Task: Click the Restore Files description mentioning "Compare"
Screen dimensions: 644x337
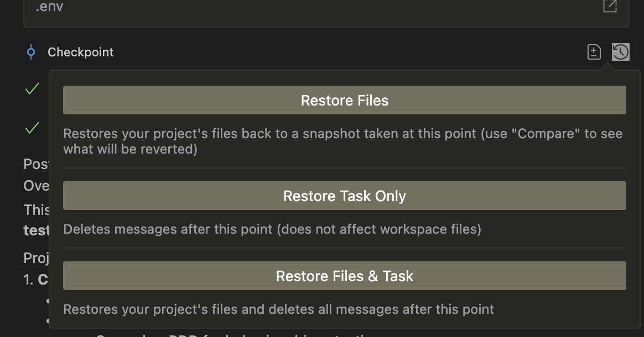Action: (x=342, y=141)
